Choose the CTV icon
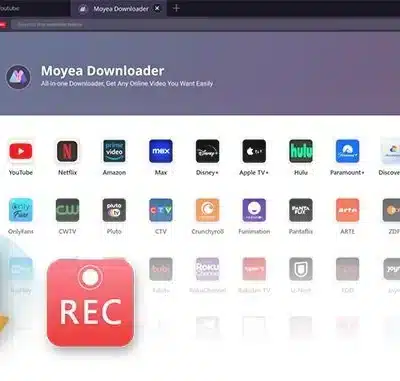The width and height of the screenshot is (400, 381). 161,210
